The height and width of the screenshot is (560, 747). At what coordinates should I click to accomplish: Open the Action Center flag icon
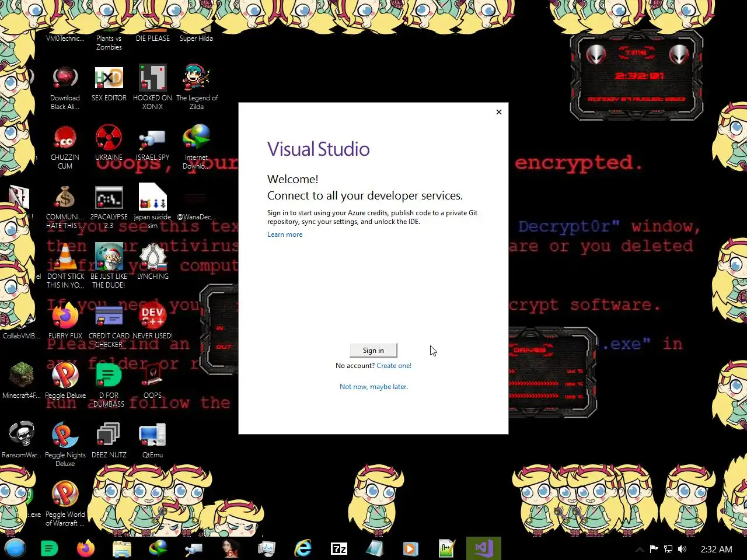[x=654, y=549]
